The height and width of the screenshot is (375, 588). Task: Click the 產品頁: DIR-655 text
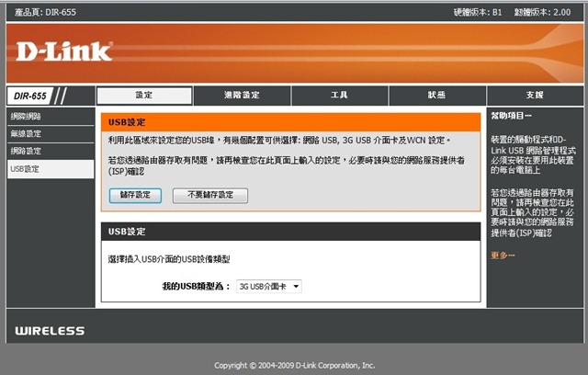pyautogui.click(x=45, y=12)
